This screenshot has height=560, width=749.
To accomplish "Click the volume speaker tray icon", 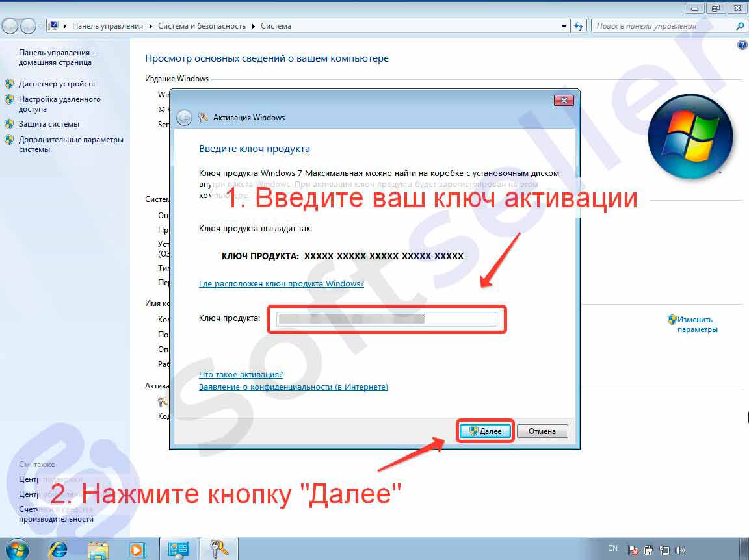I will pyautogui.click(x=680, y=550).
